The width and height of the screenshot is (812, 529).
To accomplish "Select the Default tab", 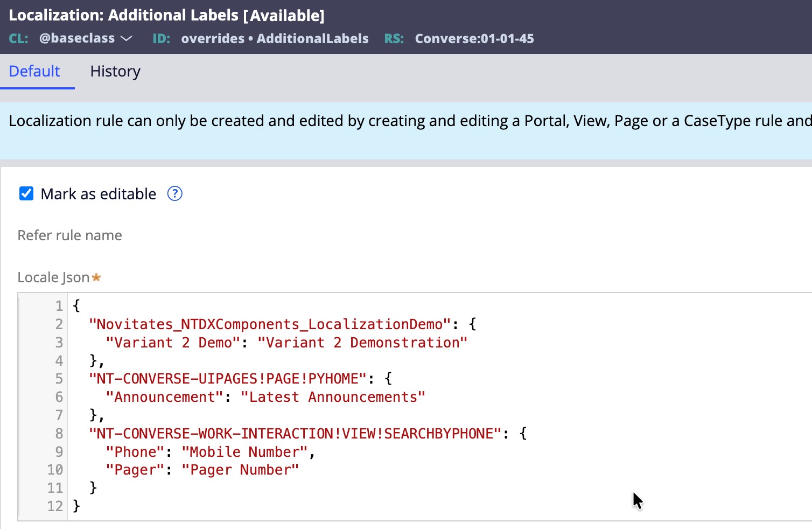I will (34, 72).
